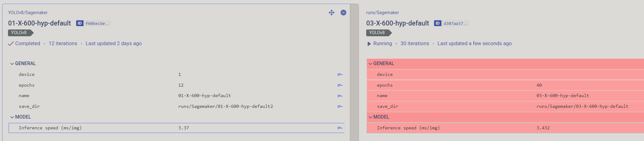Select the name value 03-X-600-hyp-default in the table
Image resolution: width=644 pixels, height=141 pixels.
point(563,96)
